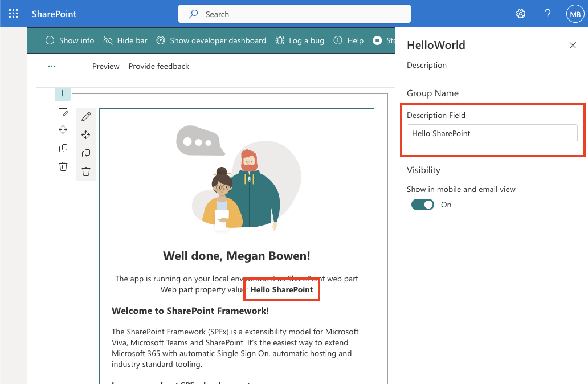The image size is (588, 384).
Task: Click the section duplicate icon
Action: tap(63, 148)
